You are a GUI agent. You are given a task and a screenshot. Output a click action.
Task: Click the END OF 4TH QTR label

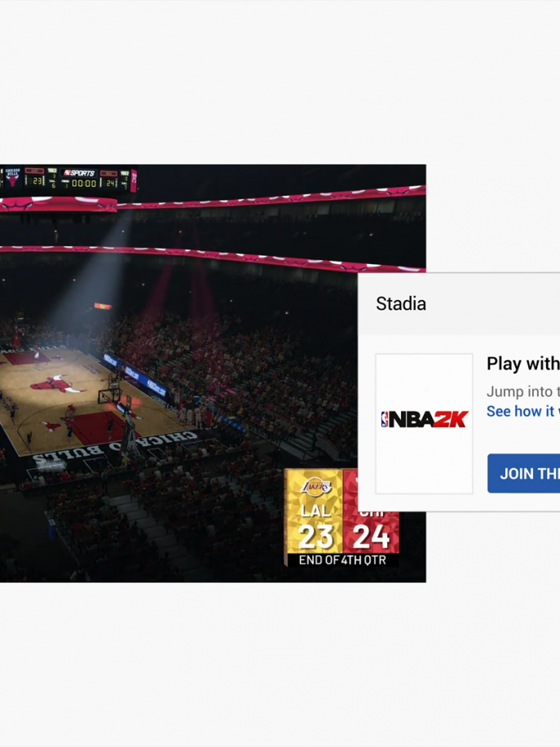(x=342, y=560)
